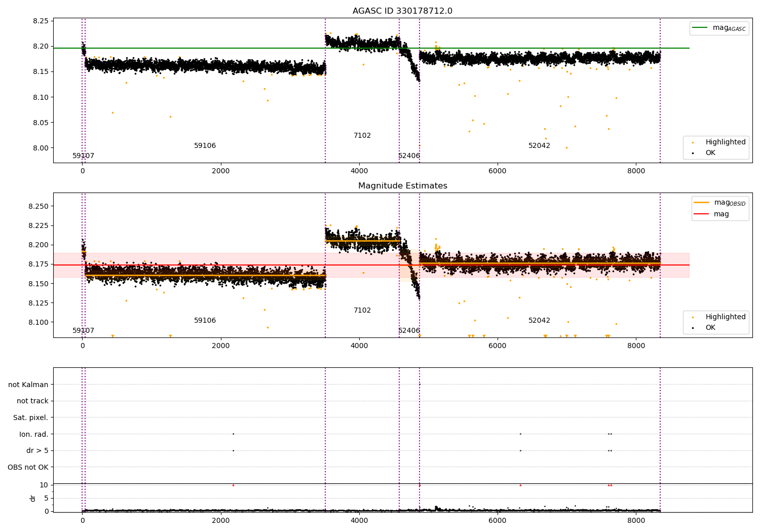Click the 8.20 y-tick on top plot

[x=41, y=47]
